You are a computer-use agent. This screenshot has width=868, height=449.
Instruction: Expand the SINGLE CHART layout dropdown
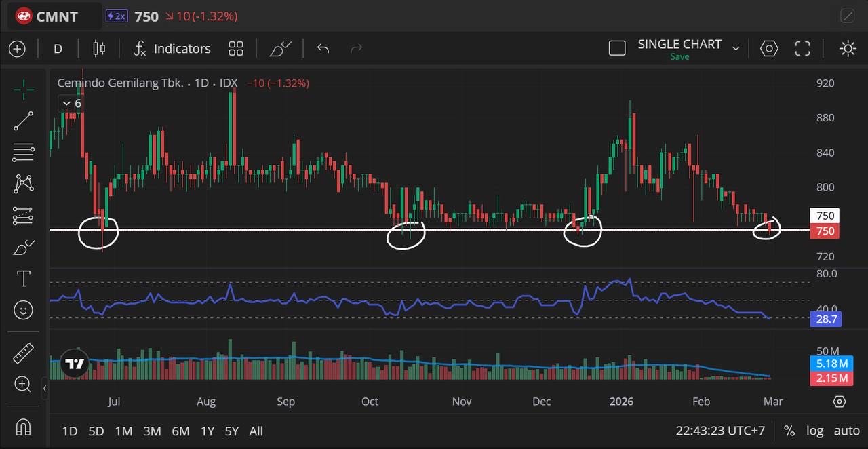[736, 48]
